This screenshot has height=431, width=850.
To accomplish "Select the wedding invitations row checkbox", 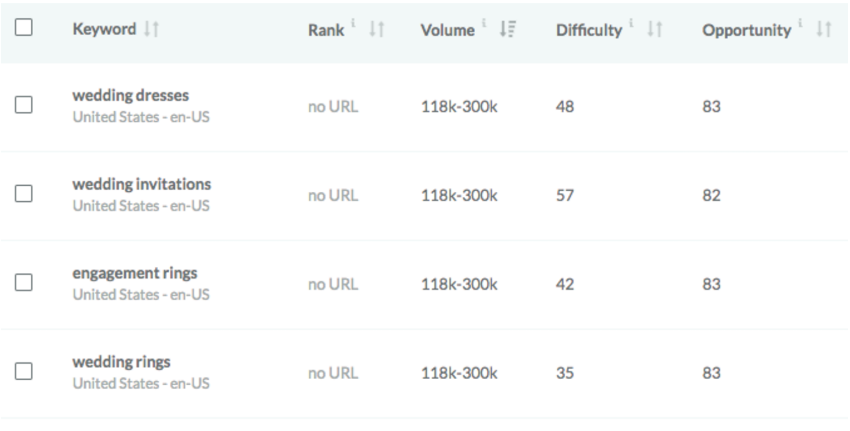I will (24, 194).
